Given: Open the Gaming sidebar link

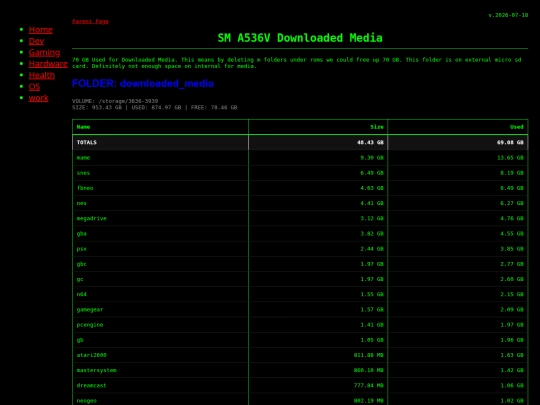Looking at the screenshot, I should click(44, 52).
